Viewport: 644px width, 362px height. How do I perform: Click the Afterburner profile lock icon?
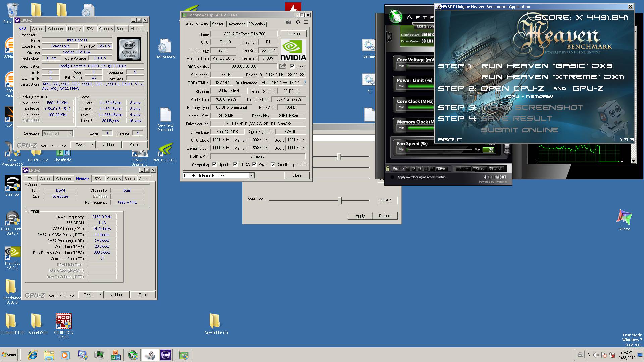coord(388,168)
